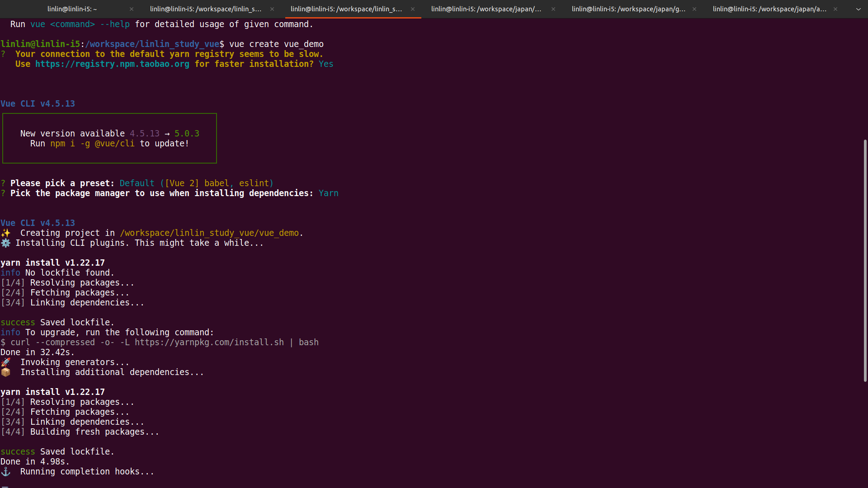Screen dimensions: 868x488
Task: Click the package icon beside Installing additional dependencies
Action: pyautogui.click(x=5, y=372)
